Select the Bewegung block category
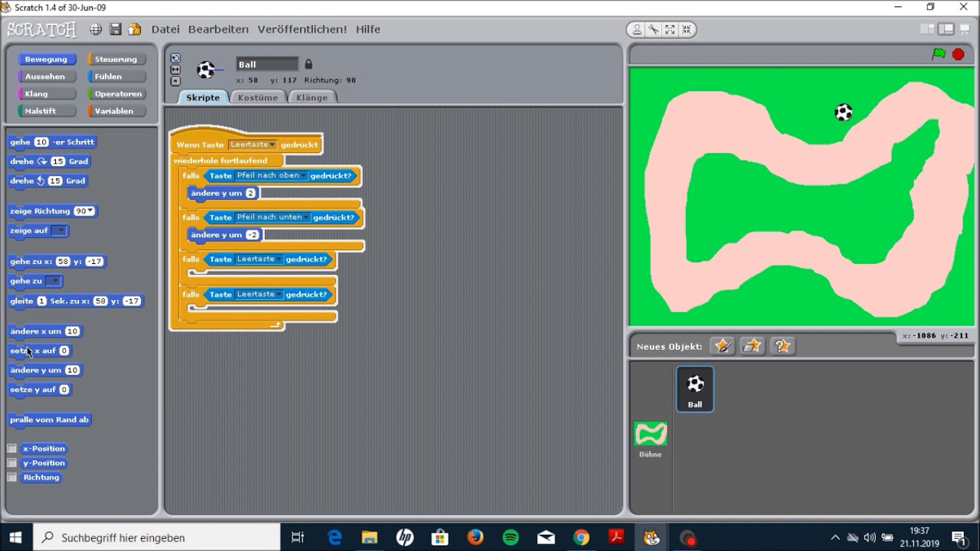The width and height of the screenshot is (980, 551). click(46, 59)
